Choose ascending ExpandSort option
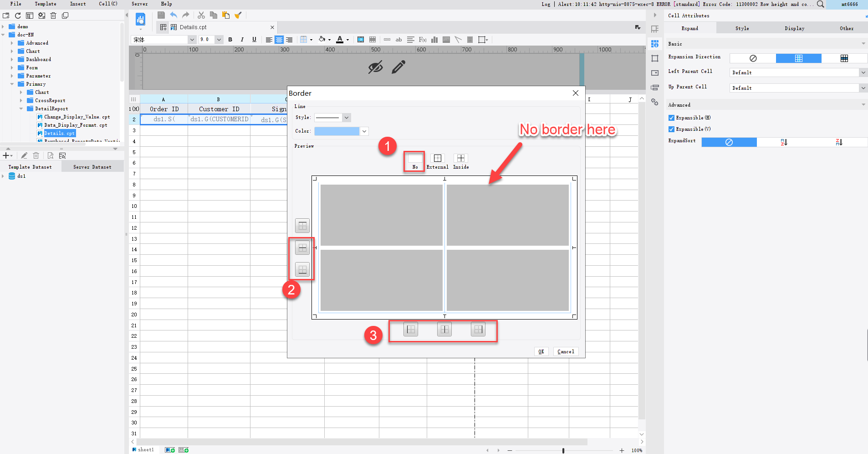 (784, 142)
